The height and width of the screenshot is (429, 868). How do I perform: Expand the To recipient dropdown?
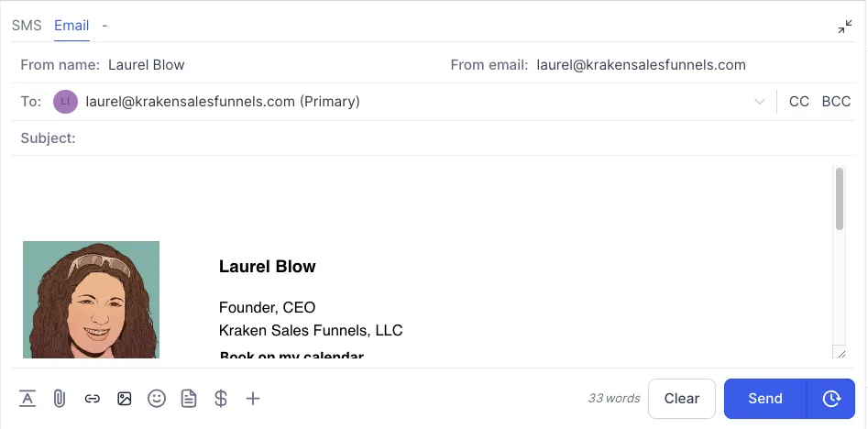[x=759, y=102]
